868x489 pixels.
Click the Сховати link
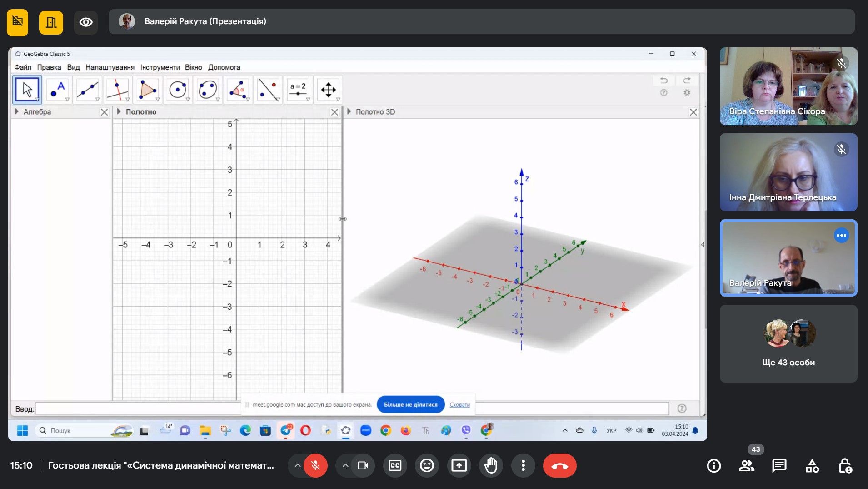coord(459,404)
